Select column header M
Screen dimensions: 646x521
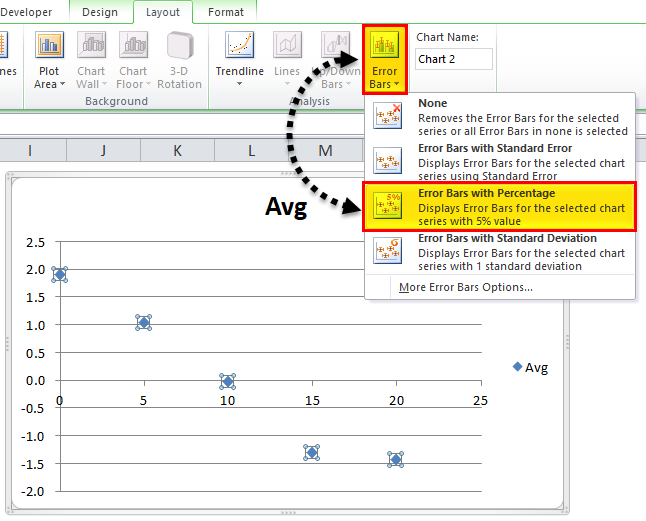point(325,150)
